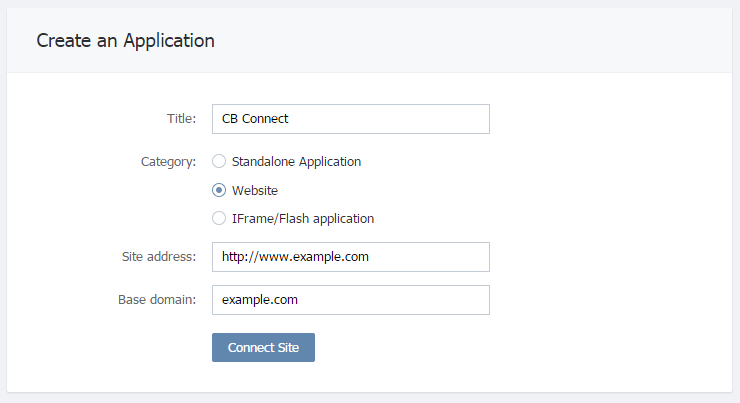Click the "Standalone Application" option text
740x403 pixels.
[296, 162]
